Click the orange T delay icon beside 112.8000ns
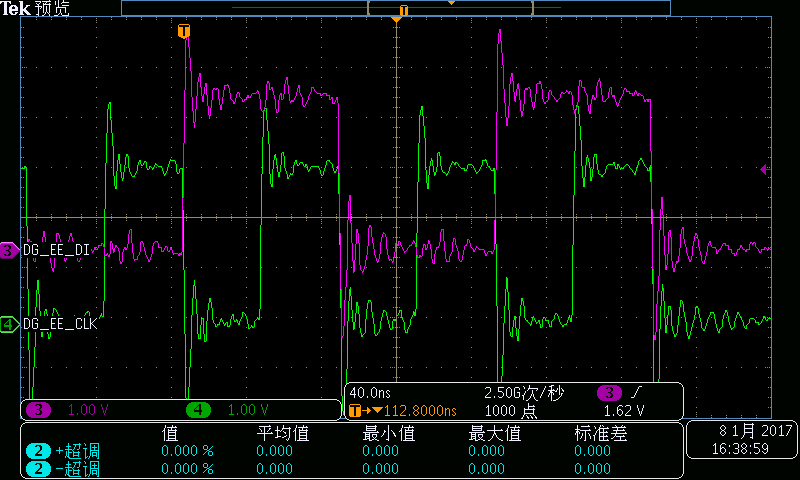The image size is (800, 480). pos(355,410)
